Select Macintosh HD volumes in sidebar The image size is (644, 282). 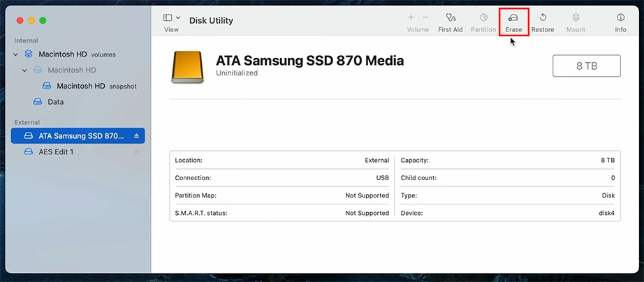(78, 54)
